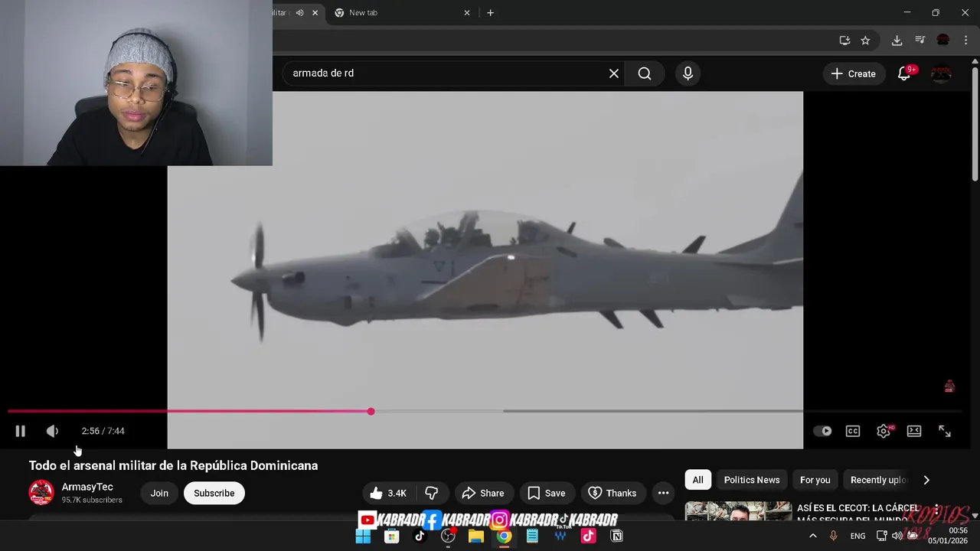Open more actions three-dot menu under the video
Screen dimensions: 980x551
(x=664, y=493)
